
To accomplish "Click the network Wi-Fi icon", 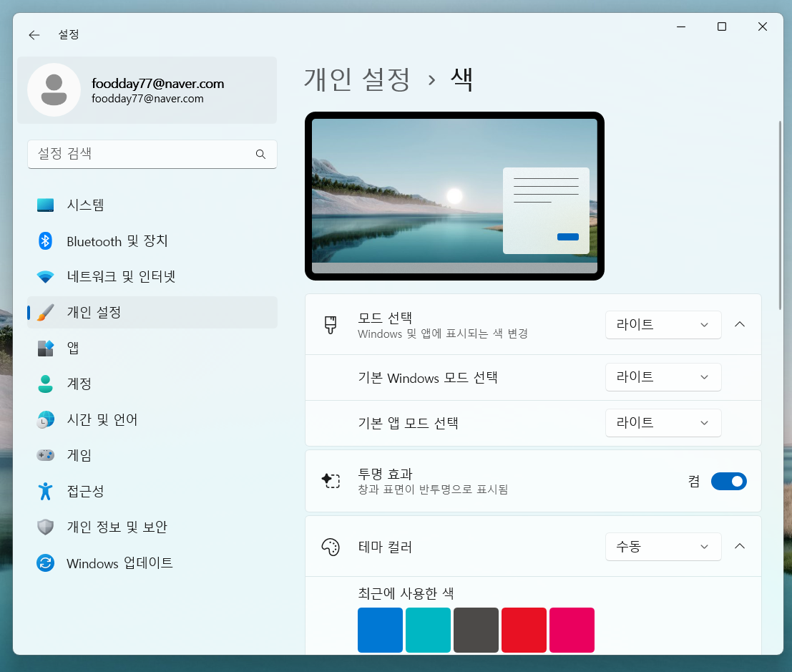I will tap(46, 277).
